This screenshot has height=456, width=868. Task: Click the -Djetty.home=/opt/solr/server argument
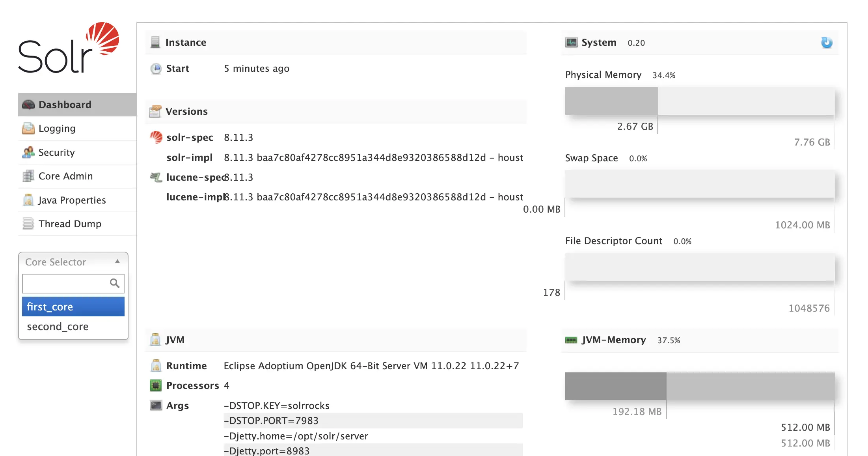[296, 436]
